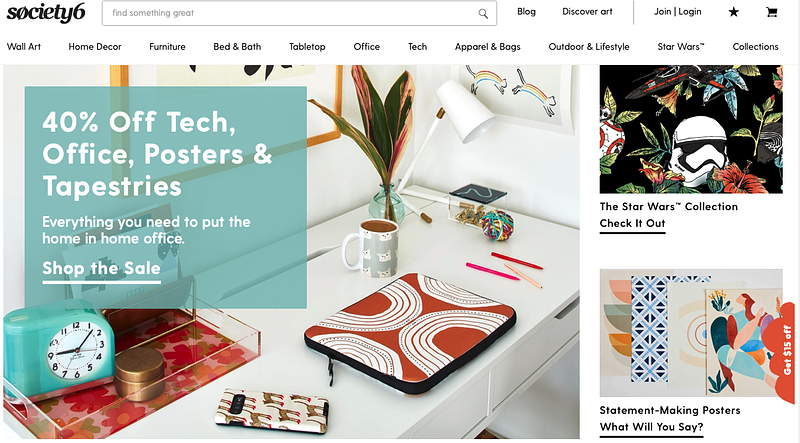Open the Star Wars Collection image
This screenshot has height=443, width=800.
click(x=691, y=129)
